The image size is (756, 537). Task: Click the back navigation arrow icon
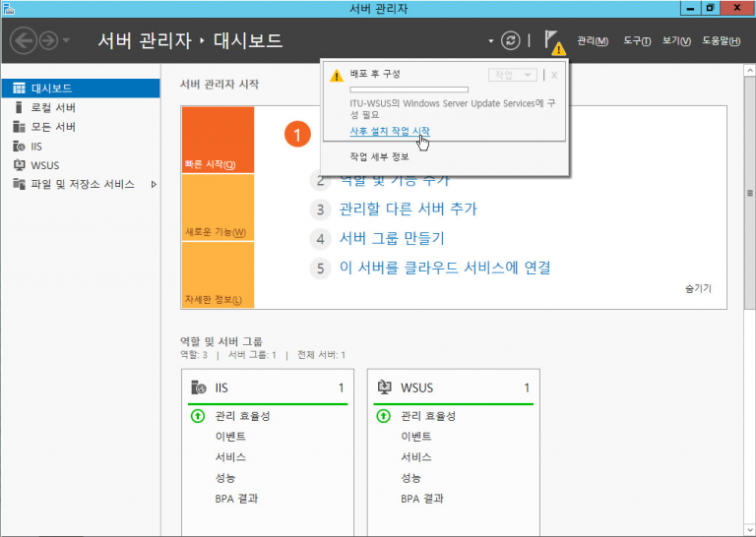tap(24, 40)
